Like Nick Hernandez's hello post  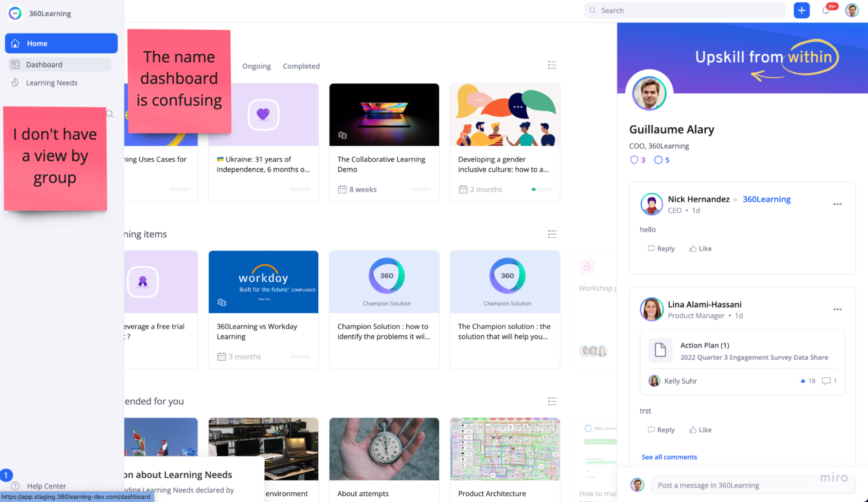700,249
